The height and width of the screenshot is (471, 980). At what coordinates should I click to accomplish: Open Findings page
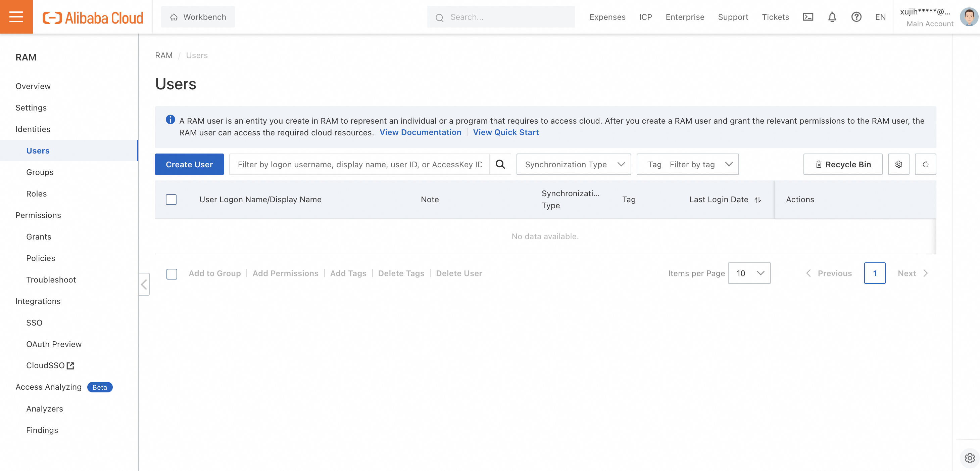point(42,430)
